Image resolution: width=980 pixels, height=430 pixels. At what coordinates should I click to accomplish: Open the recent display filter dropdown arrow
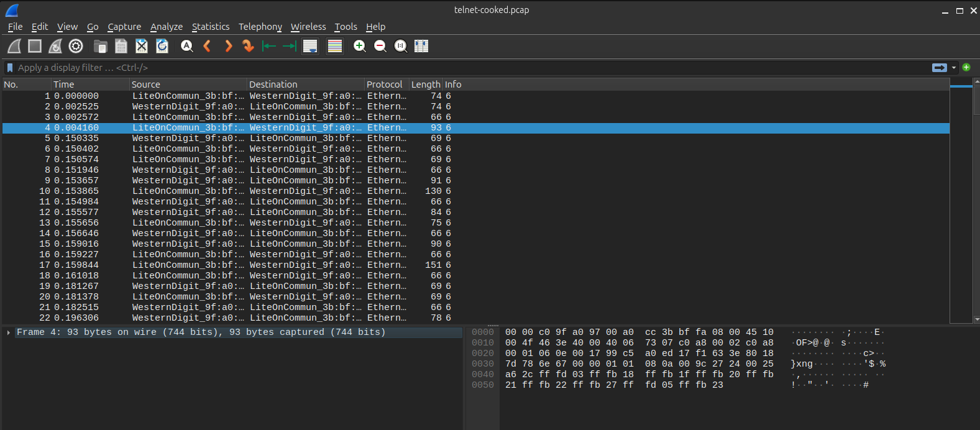coord(953,68)
